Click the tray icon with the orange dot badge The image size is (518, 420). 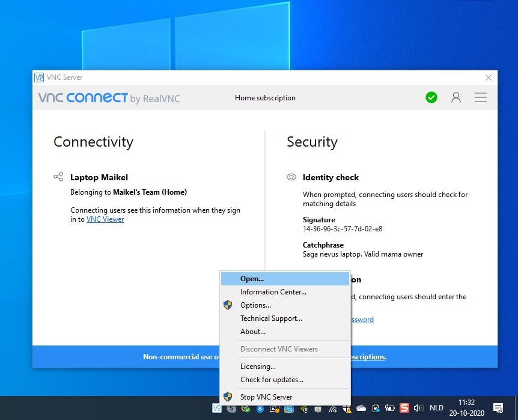coord(275,409)
